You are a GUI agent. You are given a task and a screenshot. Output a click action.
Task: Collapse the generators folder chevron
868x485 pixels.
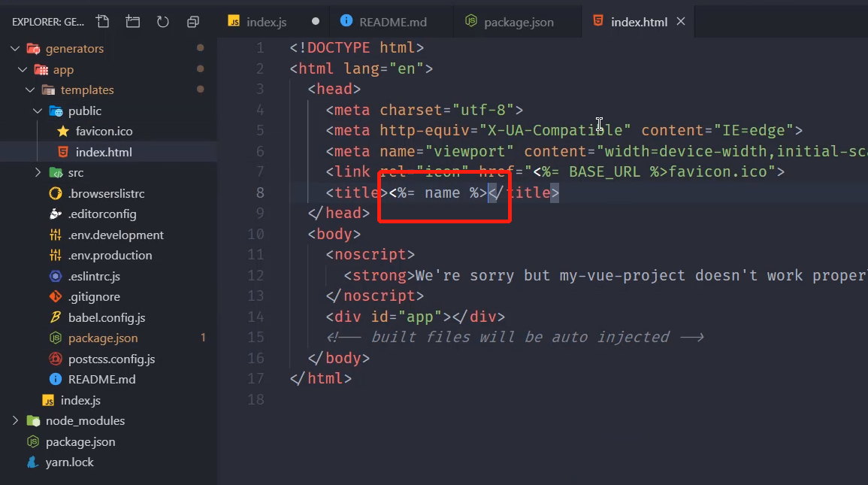pos(15,49)
